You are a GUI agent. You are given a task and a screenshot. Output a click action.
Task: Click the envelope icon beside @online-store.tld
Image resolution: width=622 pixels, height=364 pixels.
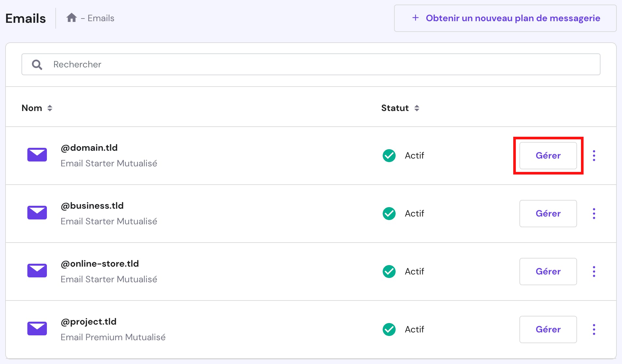pyautogui.click(x=37, y=271)
